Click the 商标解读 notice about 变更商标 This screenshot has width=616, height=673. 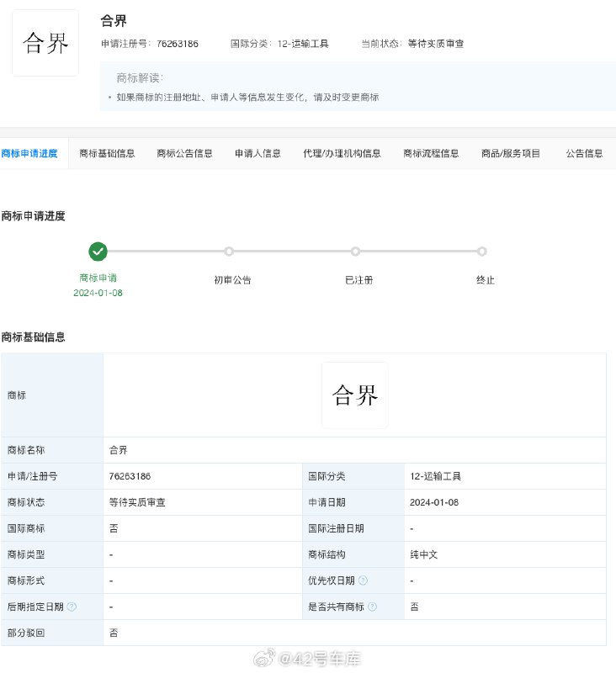247,98
